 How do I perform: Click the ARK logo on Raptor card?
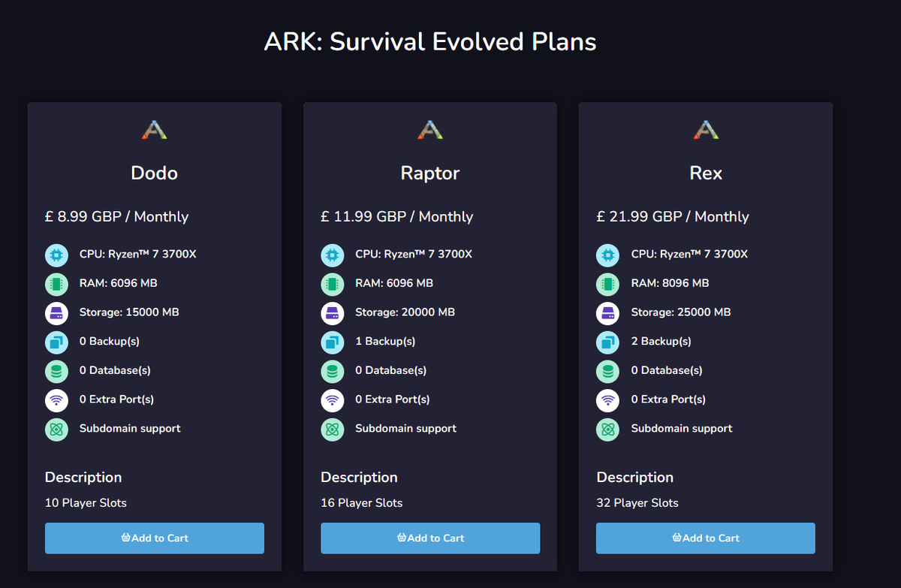tap(430, 131)
